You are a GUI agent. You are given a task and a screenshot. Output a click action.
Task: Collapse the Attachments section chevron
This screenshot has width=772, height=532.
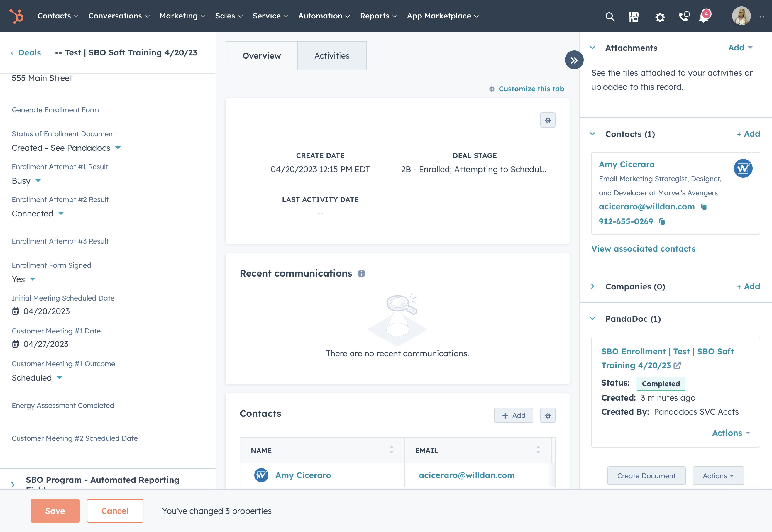[593, 48]
